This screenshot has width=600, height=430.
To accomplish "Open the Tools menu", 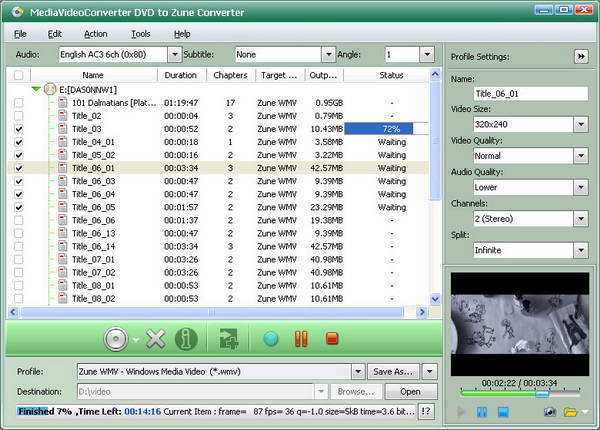I will point(141,34).
